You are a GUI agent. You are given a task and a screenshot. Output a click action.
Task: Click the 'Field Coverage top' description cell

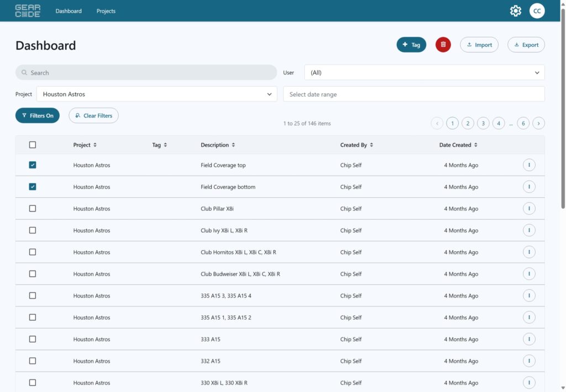coord(223,165)
